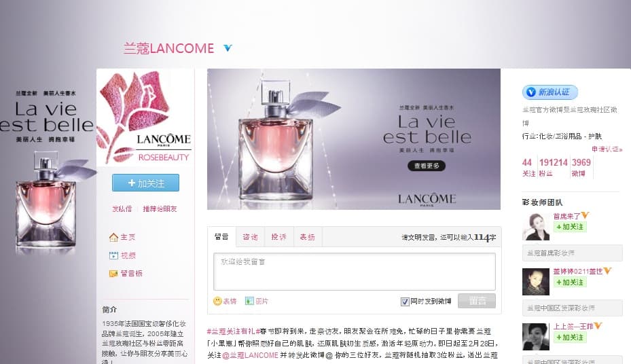The height and width of the screenshot is (364, 631).
Task: Toggle the 同时发到微博 checkbox
Action: pos(405,302)
